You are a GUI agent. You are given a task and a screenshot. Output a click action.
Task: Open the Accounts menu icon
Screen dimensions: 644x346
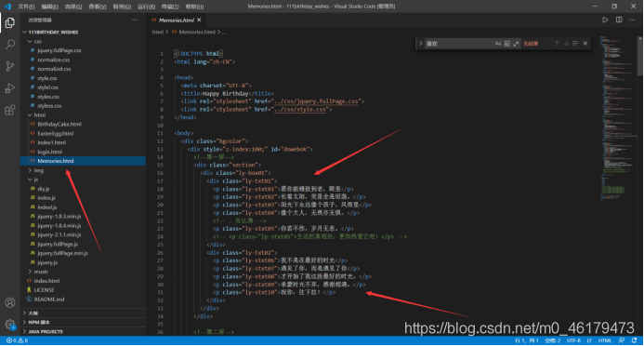point(10,303)
